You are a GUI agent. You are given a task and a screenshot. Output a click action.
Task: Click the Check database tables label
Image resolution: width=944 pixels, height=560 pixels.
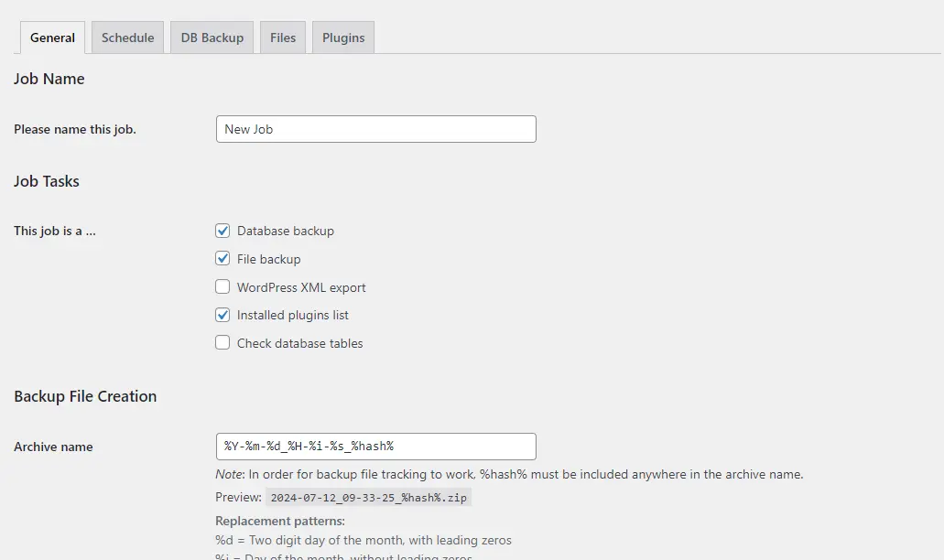299,343
